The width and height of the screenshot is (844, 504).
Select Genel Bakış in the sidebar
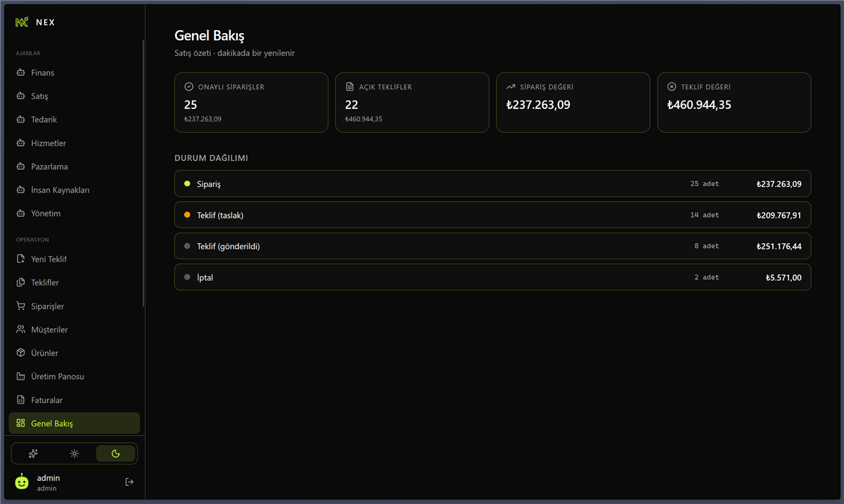click(x=74, y=423)
